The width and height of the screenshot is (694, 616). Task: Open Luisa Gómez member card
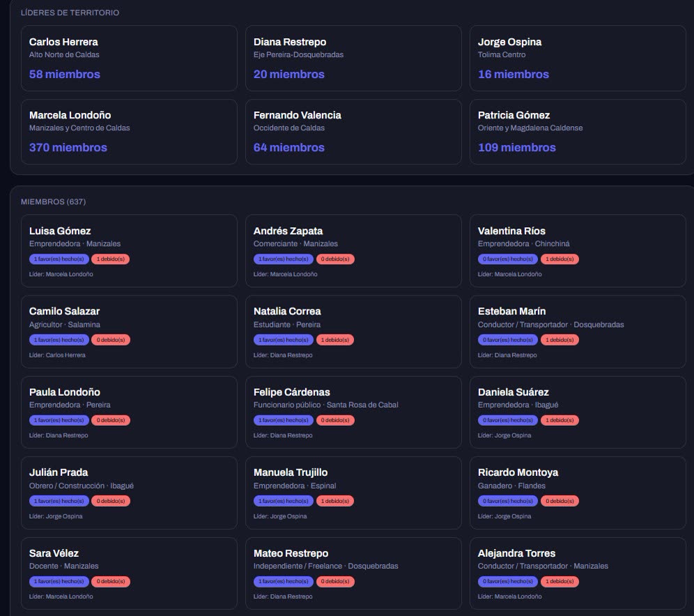tap(129, 250)
